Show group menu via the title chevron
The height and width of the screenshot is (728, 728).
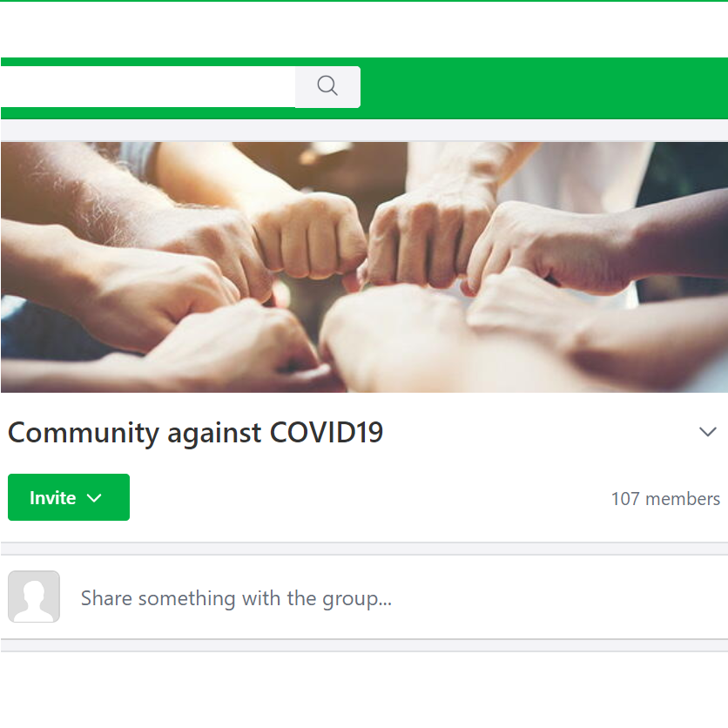(708, 432)
